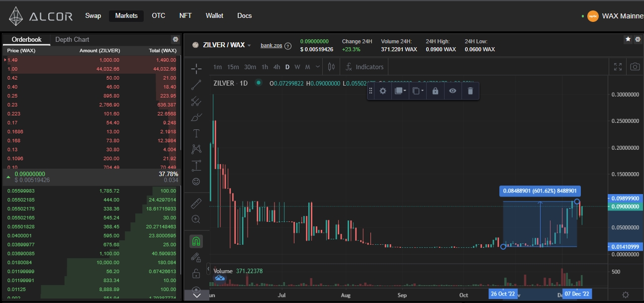Switch to the Depth Chart tab
Image resolution: width=644 pixels, height=303 pixels.
point(72,39)
